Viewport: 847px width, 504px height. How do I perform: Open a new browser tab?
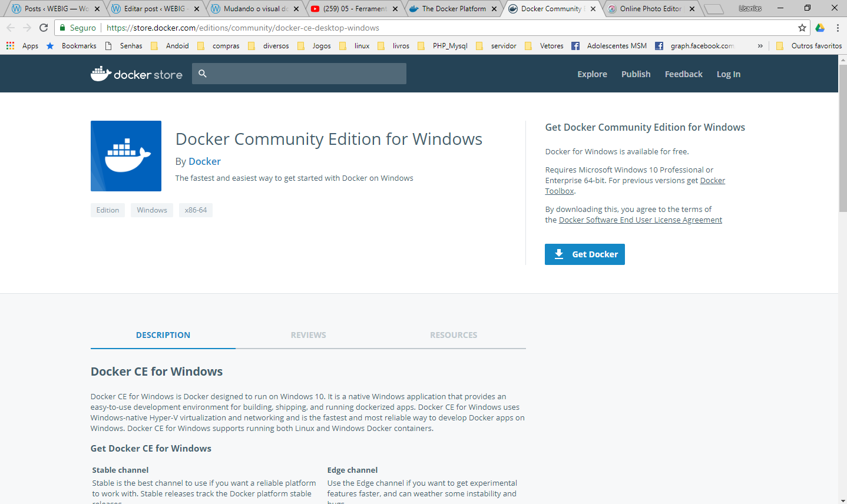pyautogui.click(x=714, y=9)
